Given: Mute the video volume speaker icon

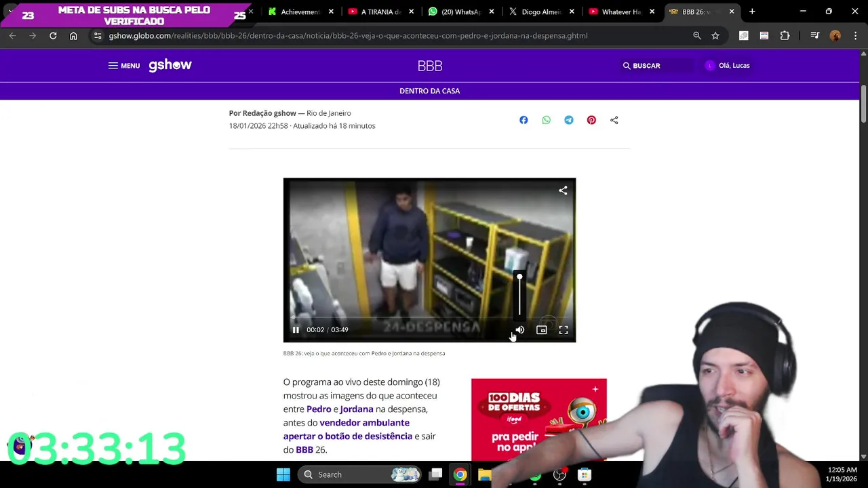Looking at the screenshot, I should pos(520,330).
